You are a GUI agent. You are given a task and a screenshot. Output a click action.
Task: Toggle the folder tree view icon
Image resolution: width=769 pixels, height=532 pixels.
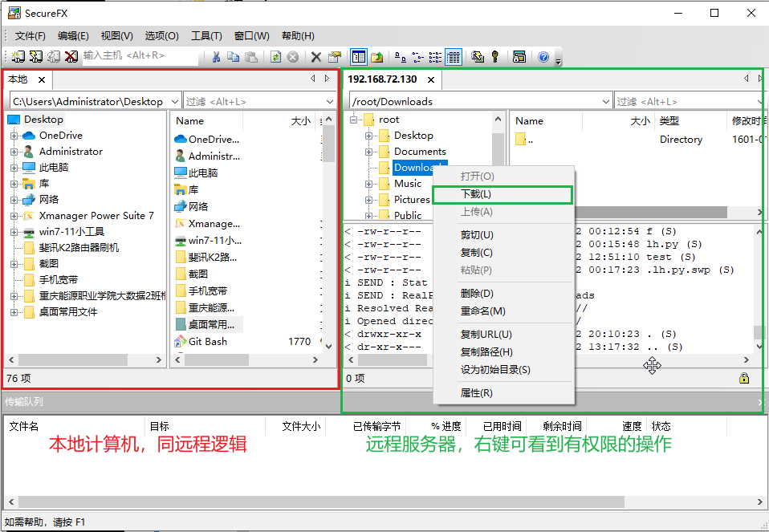tap(359, 57)
